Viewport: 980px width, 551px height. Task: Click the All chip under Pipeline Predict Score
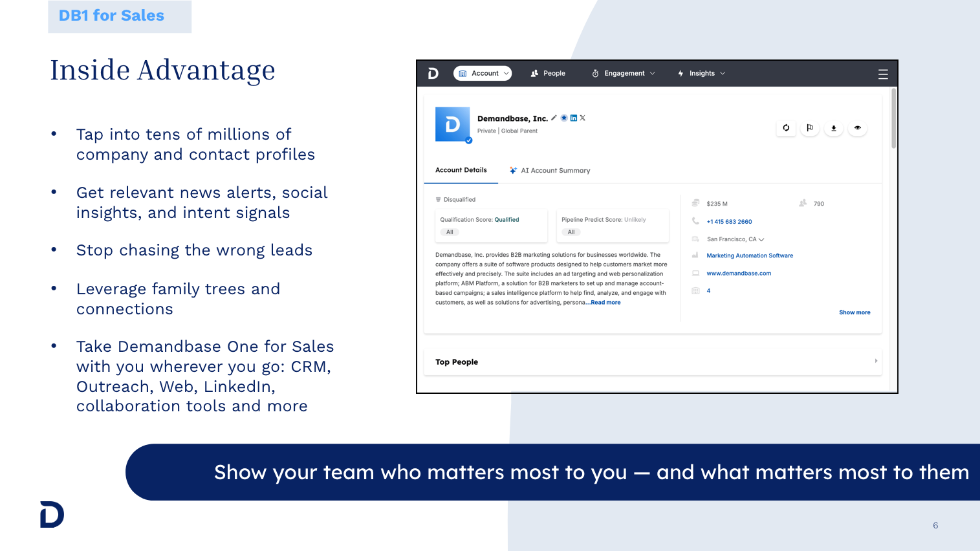click(571, 232)
